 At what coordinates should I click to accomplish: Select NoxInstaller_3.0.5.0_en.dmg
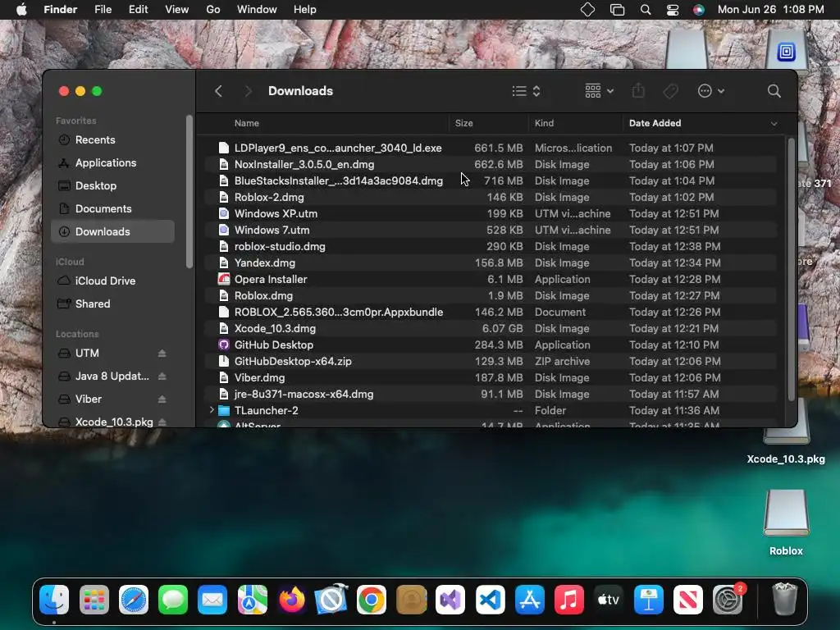[491, 164]
